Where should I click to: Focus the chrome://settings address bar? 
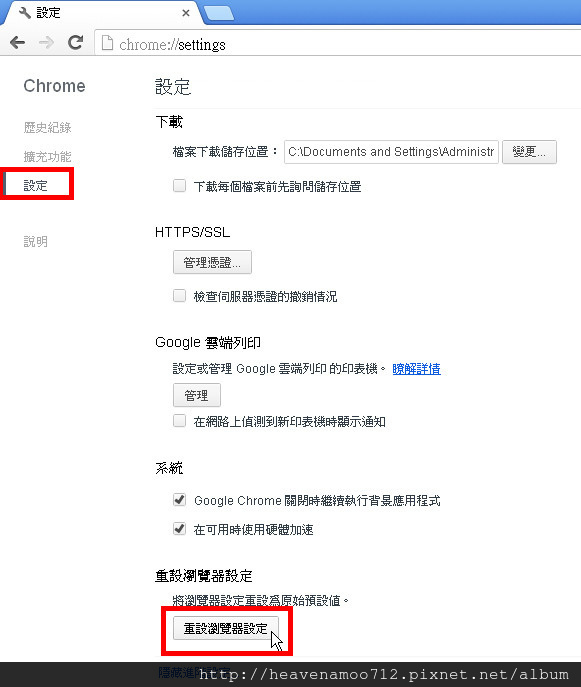[337, 43]
